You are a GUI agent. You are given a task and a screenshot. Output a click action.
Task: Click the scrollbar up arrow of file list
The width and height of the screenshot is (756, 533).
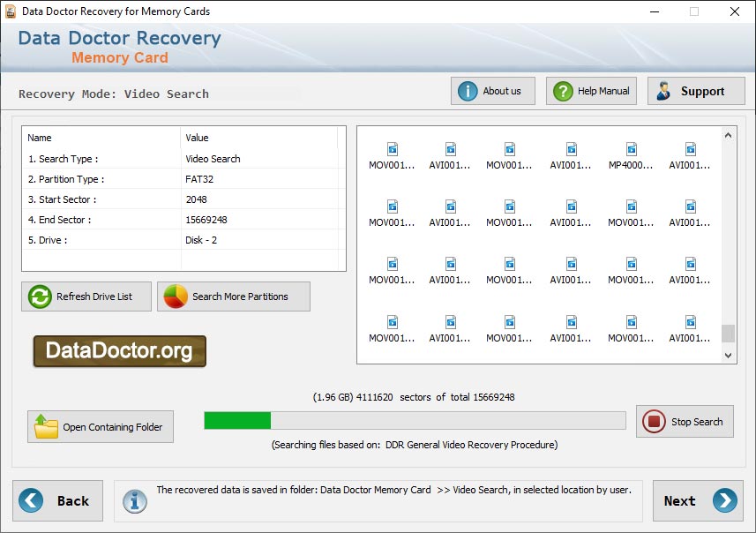coord(728,135)
